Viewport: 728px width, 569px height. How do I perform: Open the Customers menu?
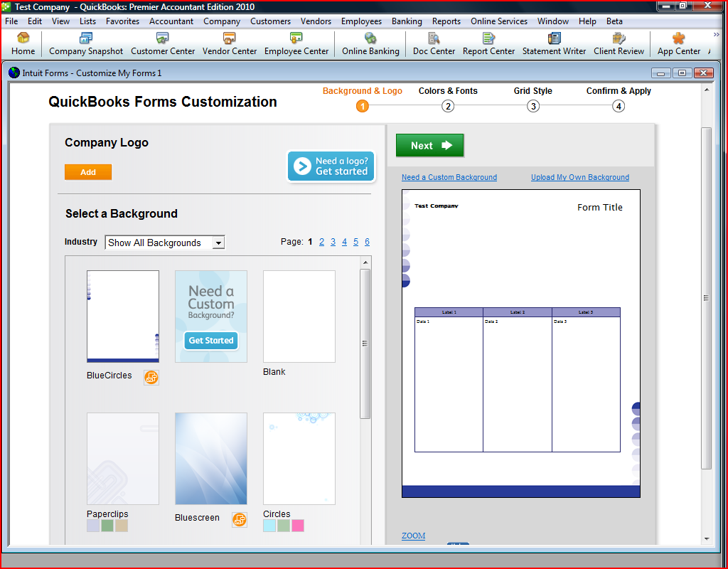(x=271, y=21)
